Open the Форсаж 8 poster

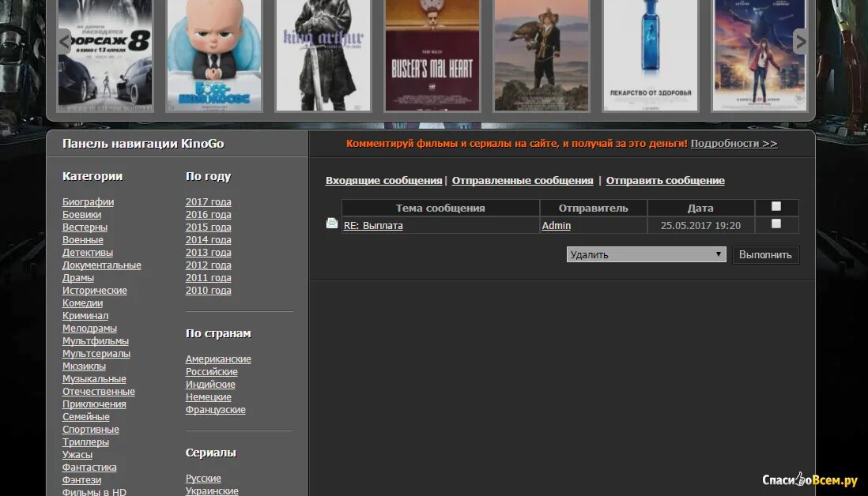tap(104, 55)
